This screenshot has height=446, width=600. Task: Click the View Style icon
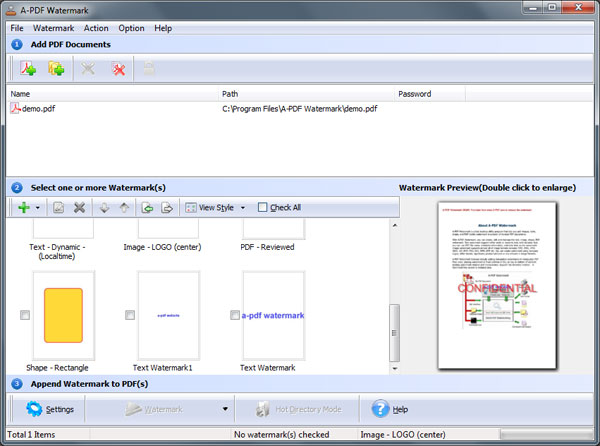point(191,208)
